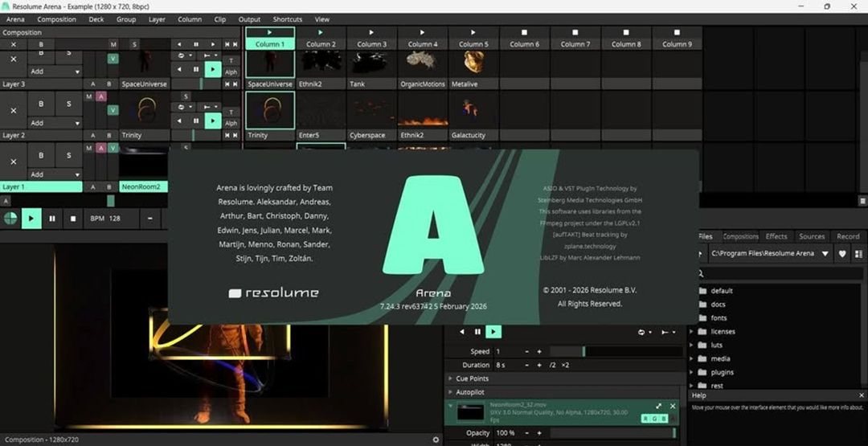Pause the Layer 2 clip

pos(196,121)
